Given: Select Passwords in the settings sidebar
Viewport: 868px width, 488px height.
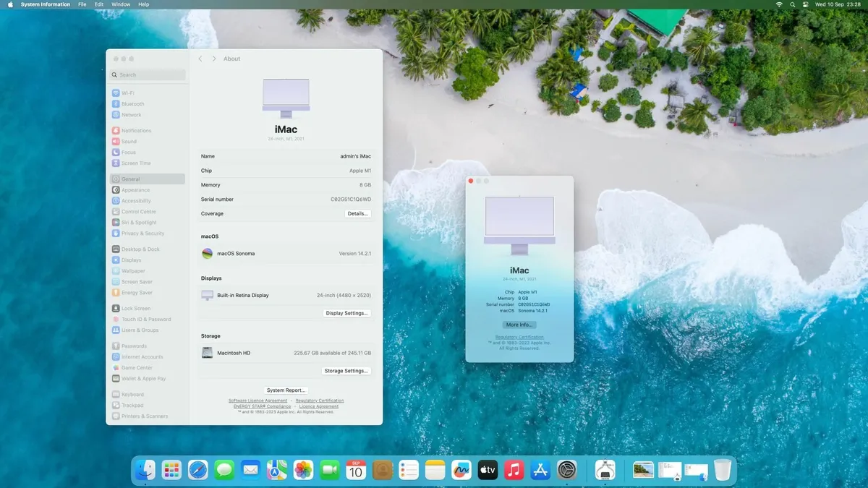Looking at the screenshot, I should click(148, 346).
